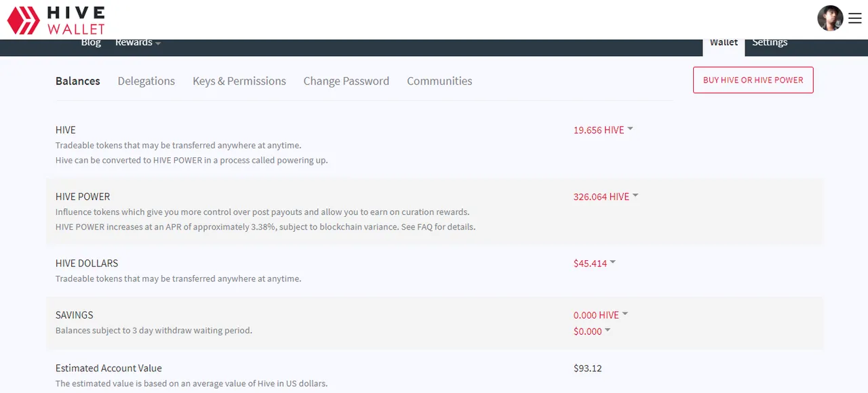The width and height of the screenshot is (868, 393).
Task: Open the hamburger menu icon
Action: [854, 18]
